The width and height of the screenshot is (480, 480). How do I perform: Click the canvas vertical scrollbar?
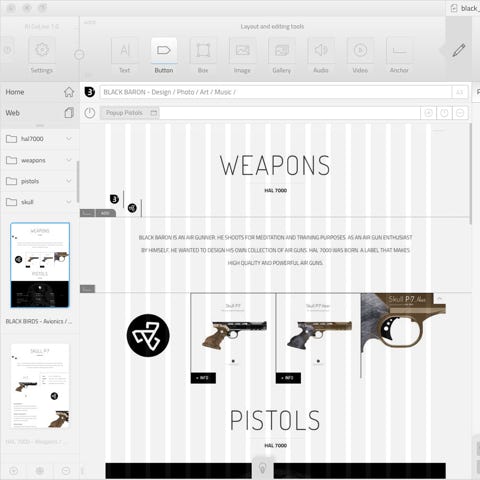(471, 174)
